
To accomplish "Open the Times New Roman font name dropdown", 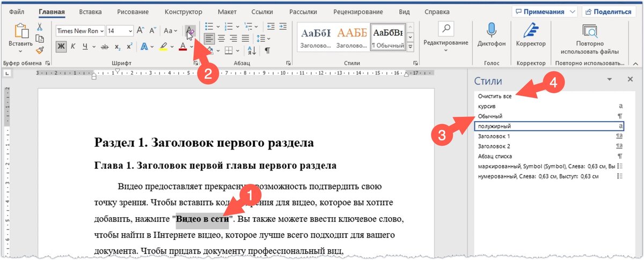I will [x=101, y=31].
